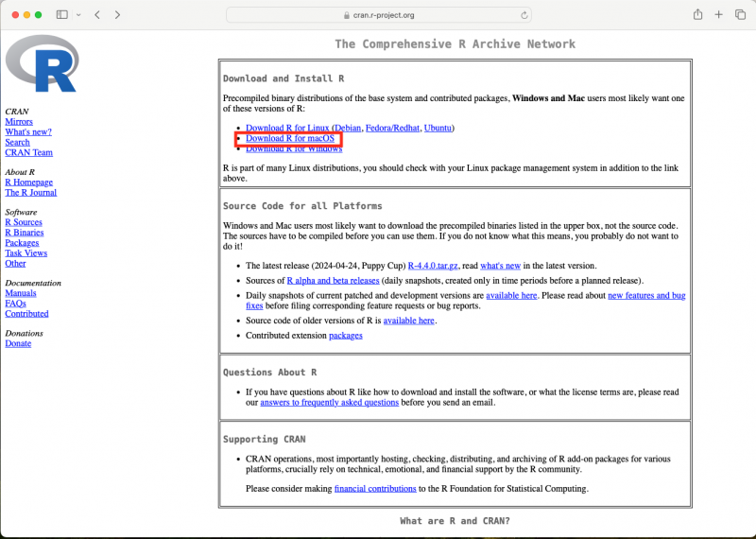Open the Search link in the sidebar

[17, 143]
